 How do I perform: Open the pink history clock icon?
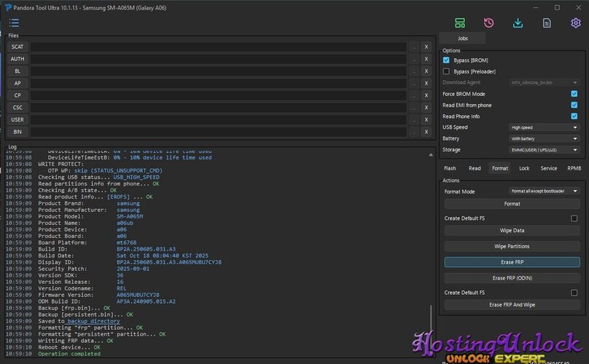(x=488, y=23)
